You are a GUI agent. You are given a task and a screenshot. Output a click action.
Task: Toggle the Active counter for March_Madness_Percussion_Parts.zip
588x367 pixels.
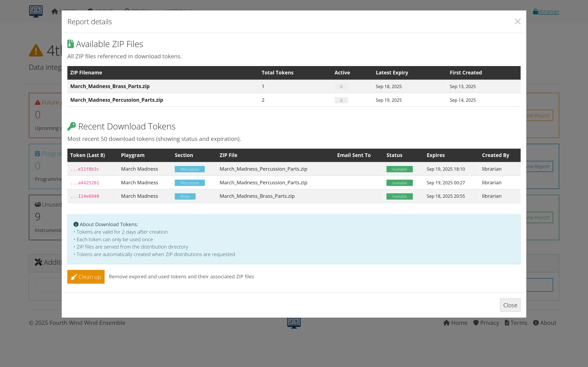[341, 100]
